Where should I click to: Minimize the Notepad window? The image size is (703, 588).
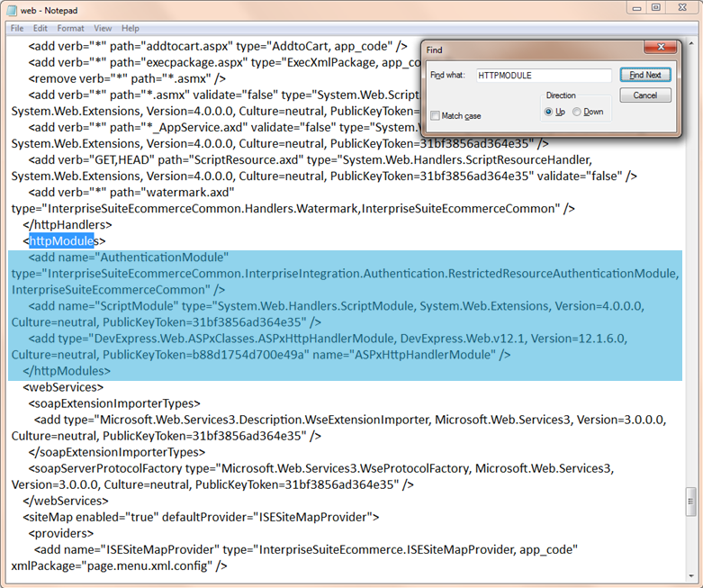636,8
